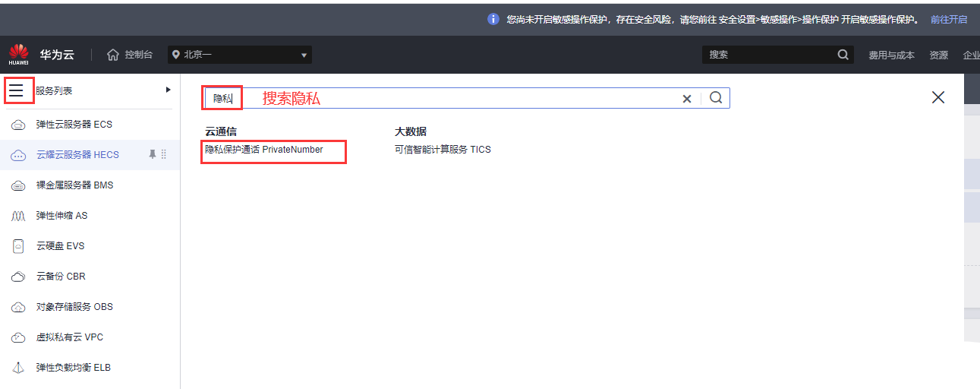Click the 弹性负载均衡 ELB icon
Image resolution: width=980 pixels, height=389 pixels.
tap(18, 368)
